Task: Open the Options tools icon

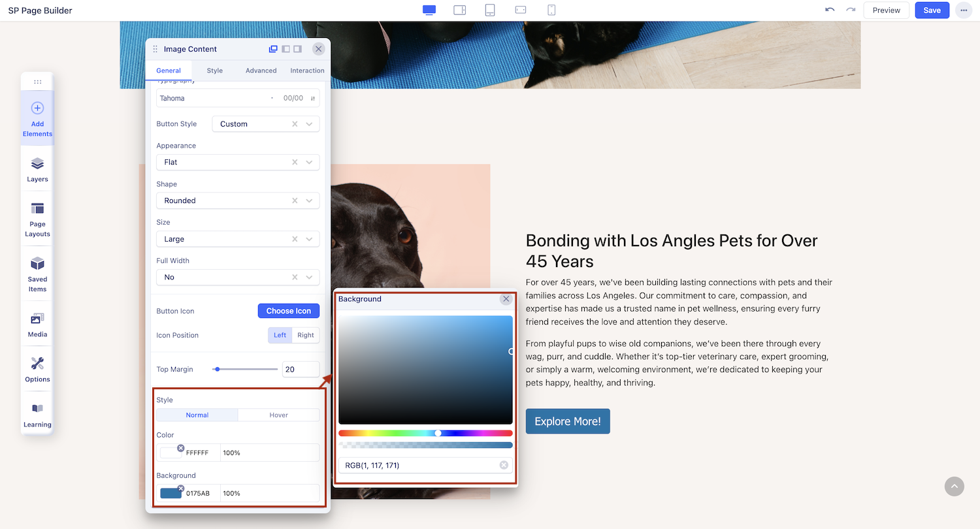Action: [x=37, y=369]
